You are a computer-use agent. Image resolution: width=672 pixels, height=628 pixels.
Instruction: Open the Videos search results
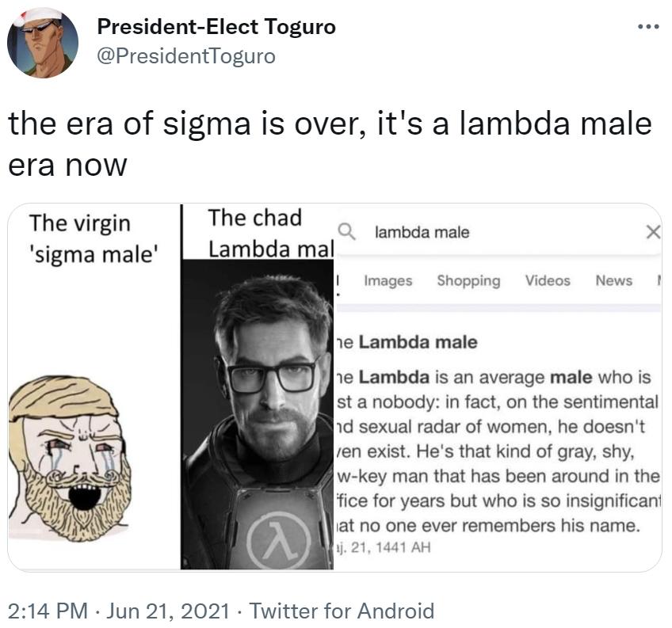coord(548,280)
